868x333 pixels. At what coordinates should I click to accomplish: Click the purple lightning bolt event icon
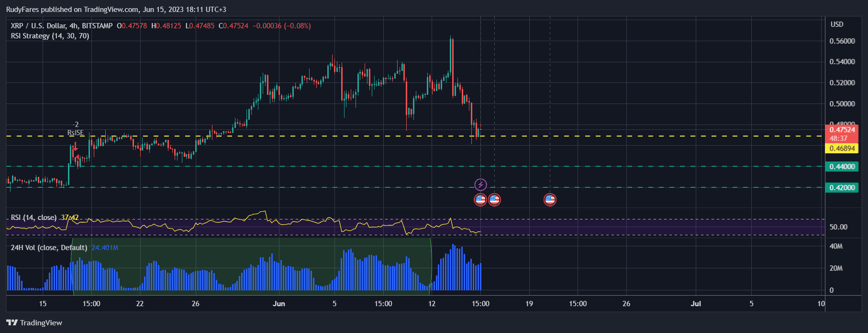480,184
